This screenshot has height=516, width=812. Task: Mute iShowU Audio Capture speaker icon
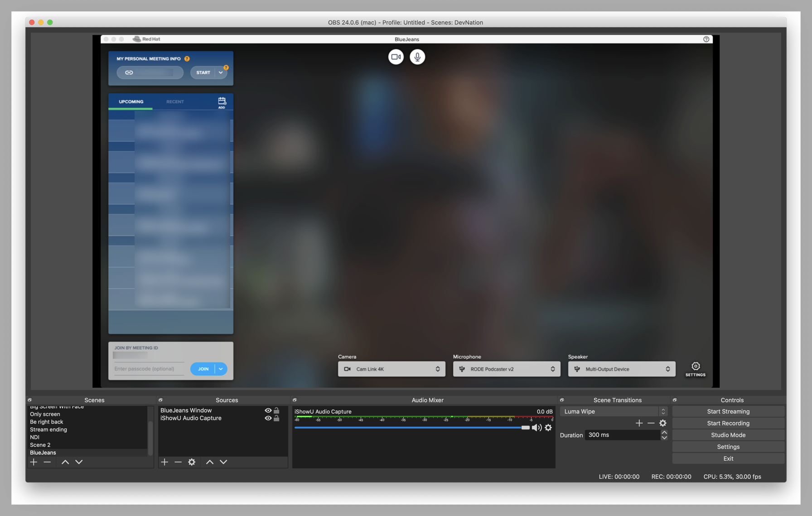(537, 428)
